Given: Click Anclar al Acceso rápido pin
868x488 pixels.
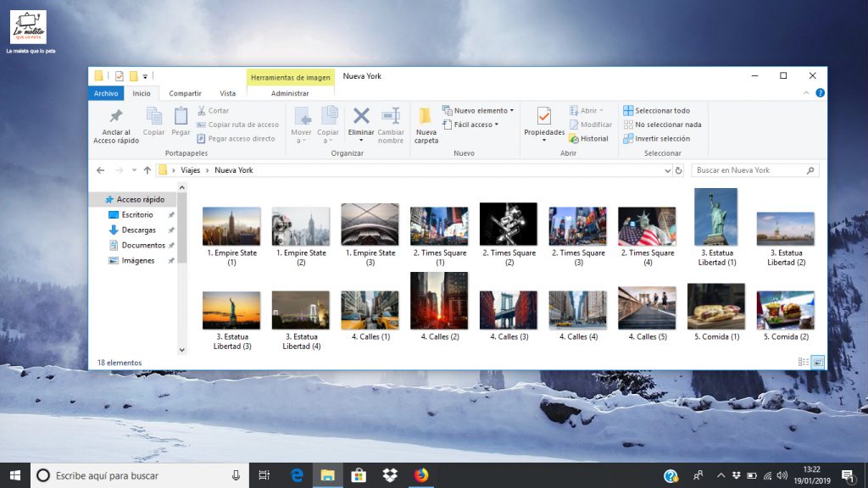Looking at the screenshot, I should click(115, 116).
